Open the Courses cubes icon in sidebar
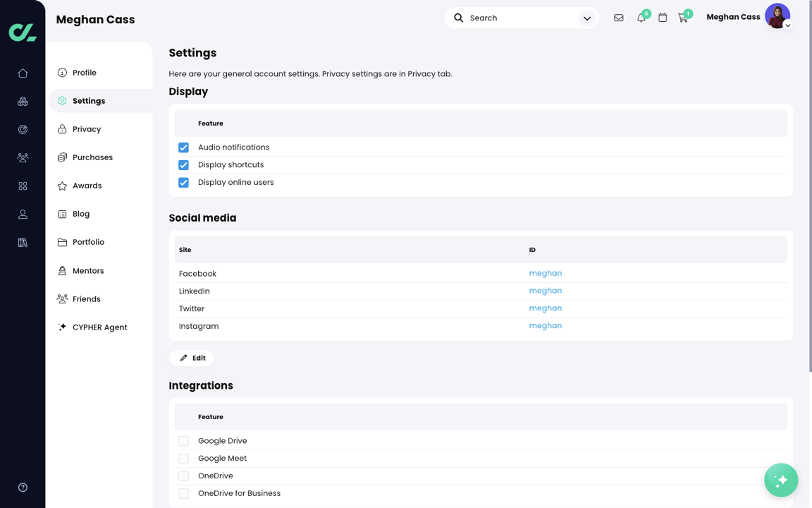This screenshot has height=508, width=812. 23,101
